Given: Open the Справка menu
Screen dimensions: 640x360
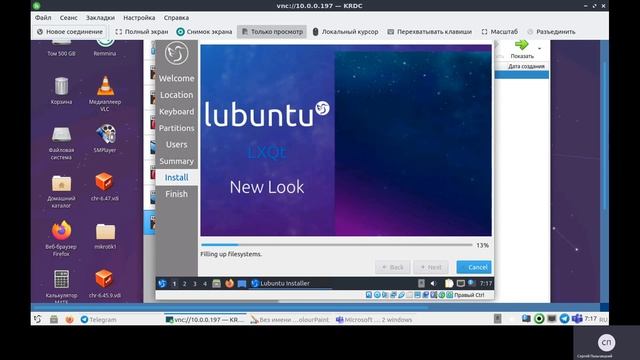Looking at the screenshot, I should [176, 18].
